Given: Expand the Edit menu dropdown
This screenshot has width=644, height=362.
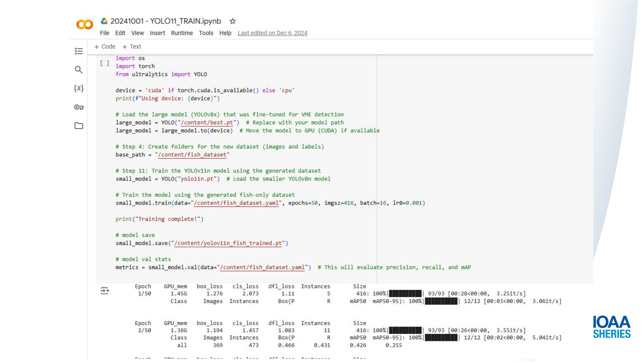Looking at the screenshot, I should click(120, 33).
